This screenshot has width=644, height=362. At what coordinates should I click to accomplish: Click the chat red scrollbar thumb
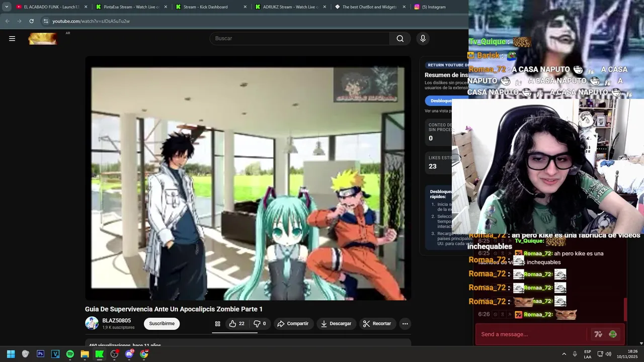coord(625,309)
